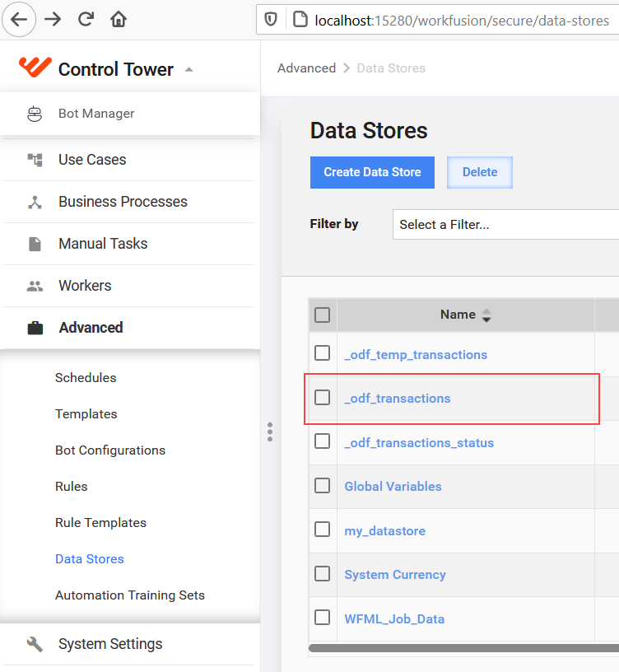Screen dimensions: 619x672
Task: Check the System Currency row checkbox
Action: click(322, 573)
